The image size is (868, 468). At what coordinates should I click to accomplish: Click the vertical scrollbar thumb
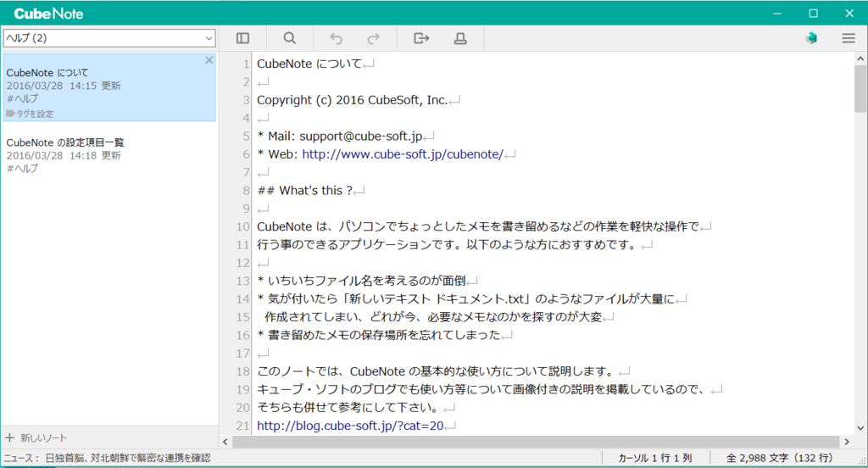coord(860,89)
